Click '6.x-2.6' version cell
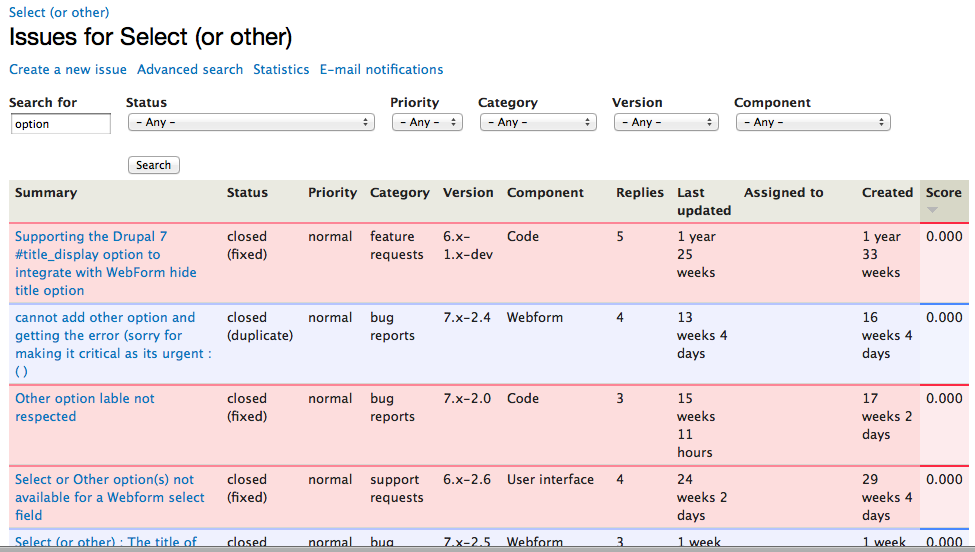This screenshot has width=975, height=552. pos(467,479)
